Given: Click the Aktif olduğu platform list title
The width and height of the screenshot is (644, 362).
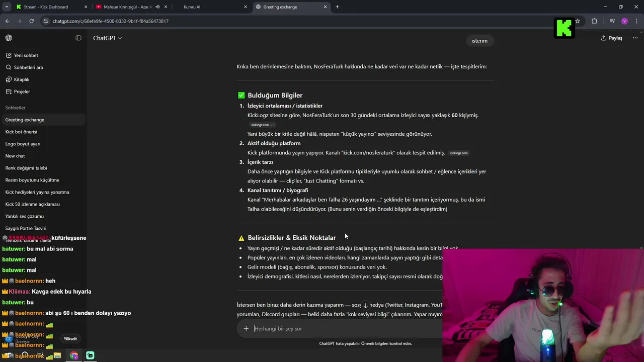Looking at the screenshot, I should point(274,143).
